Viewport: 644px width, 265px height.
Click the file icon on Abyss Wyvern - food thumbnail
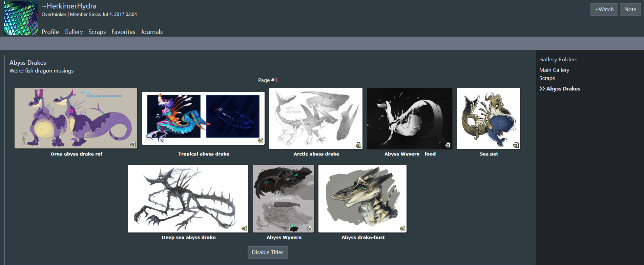point(448,145)
